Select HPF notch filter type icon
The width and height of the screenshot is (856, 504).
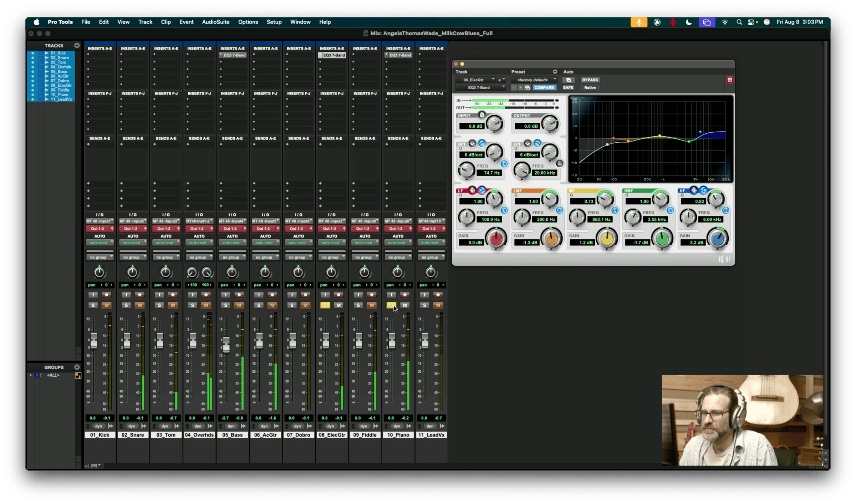pyautogui.click(x=472, y=143)
